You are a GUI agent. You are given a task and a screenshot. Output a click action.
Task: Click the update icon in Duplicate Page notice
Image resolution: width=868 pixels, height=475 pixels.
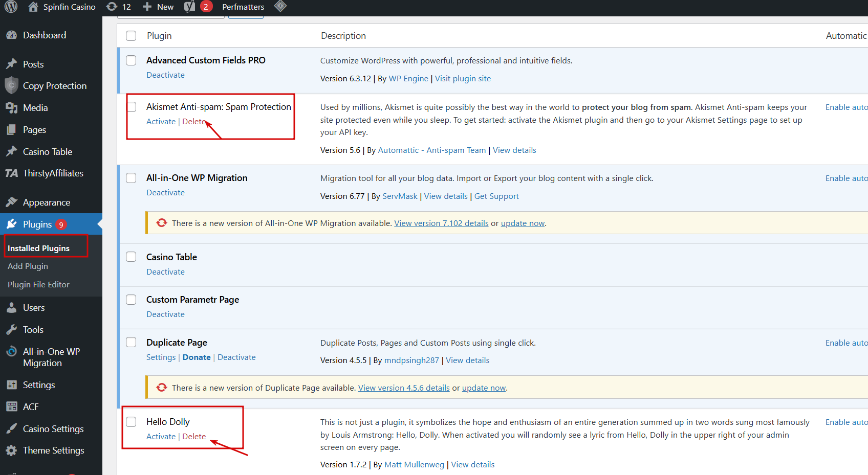point(162,388)
